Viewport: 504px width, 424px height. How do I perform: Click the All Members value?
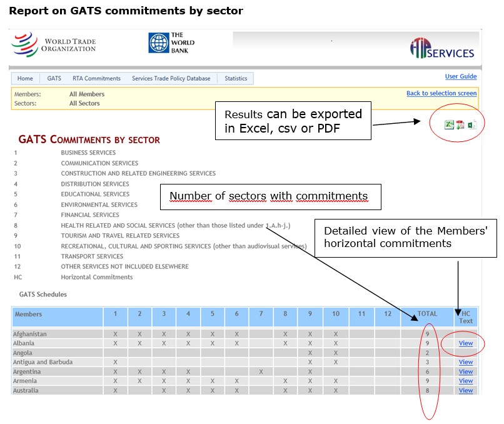[87, 94]
